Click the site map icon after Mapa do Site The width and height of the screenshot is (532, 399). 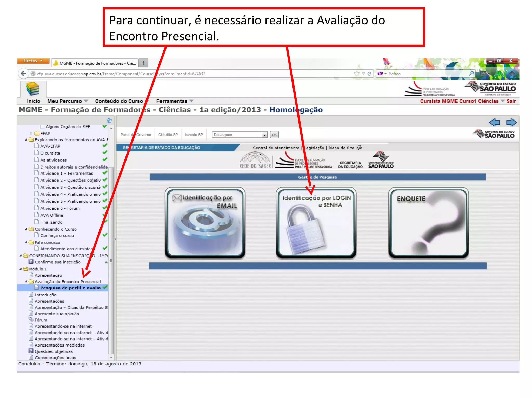point(359,148)
